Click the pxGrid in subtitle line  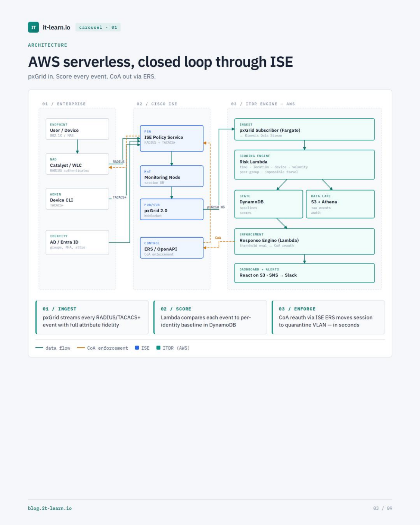(x=92, y=76)
